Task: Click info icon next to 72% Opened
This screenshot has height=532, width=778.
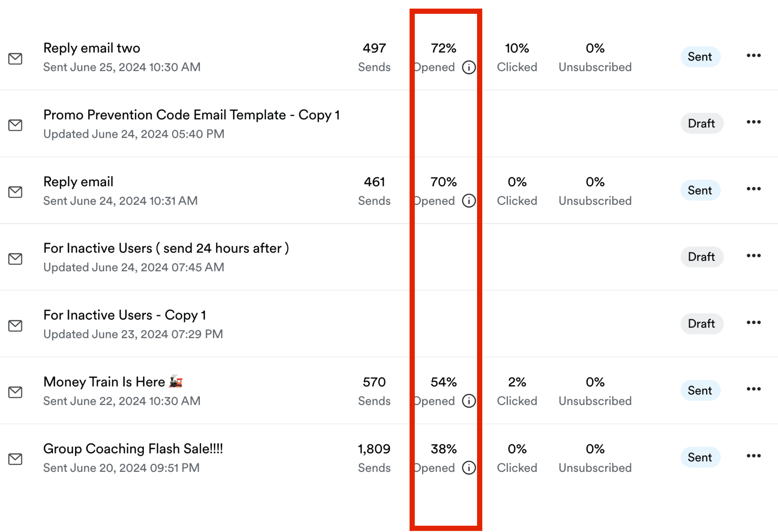Action: (x=469, y=67)
